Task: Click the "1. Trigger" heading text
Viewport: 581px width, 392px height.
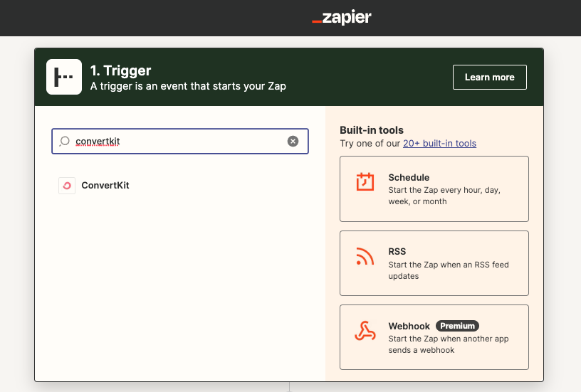Action: coord(121,70)
